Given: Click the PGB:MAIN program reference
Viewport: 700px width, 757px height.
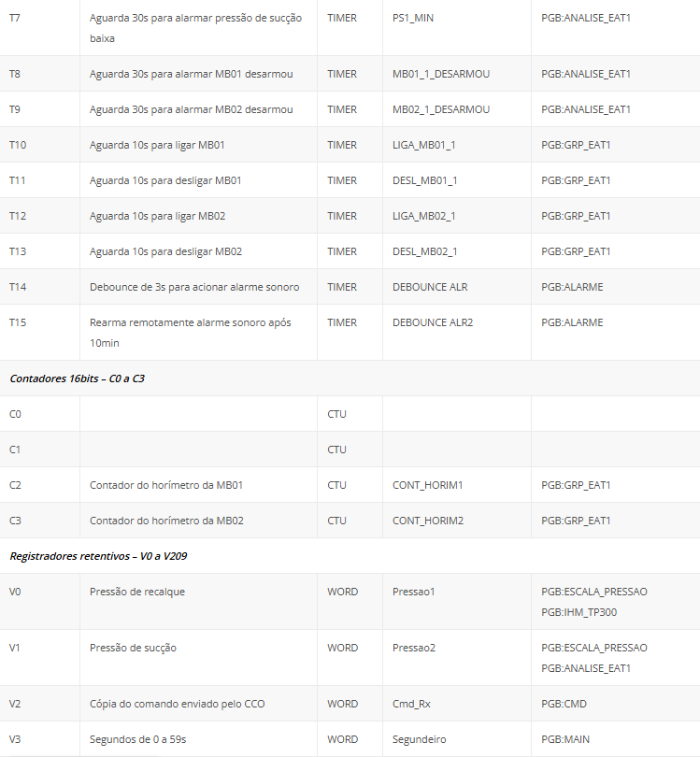Looking at the screenshot, I should click(x=564, y=739).
